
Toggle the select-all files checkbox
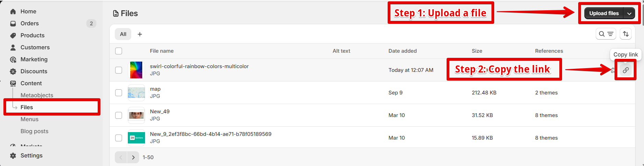click(x=119, y=51)
